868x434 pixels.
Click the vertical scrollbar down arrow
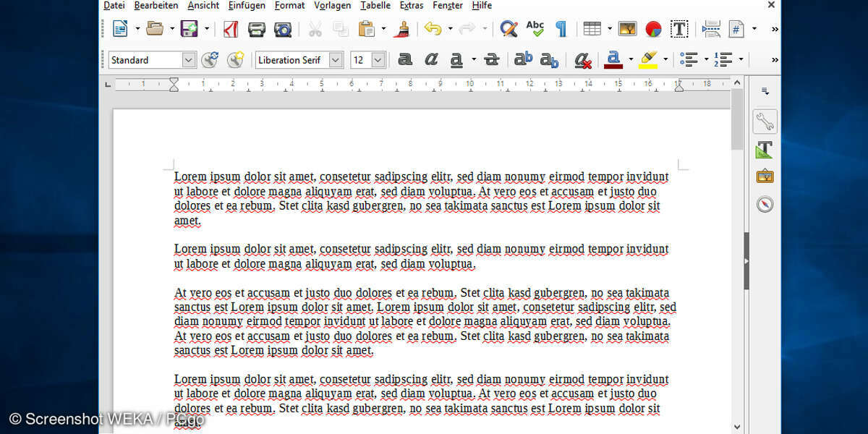click(737, 427)
